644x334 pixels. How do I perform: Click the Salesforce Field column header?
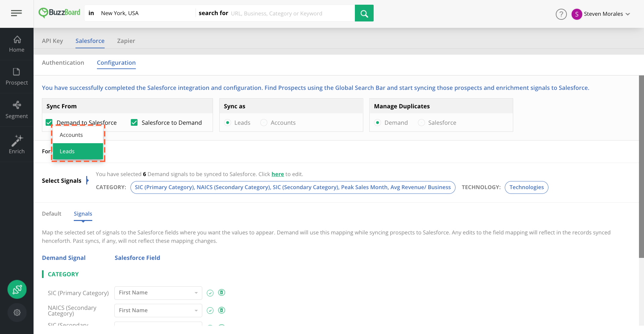(138, 258)
